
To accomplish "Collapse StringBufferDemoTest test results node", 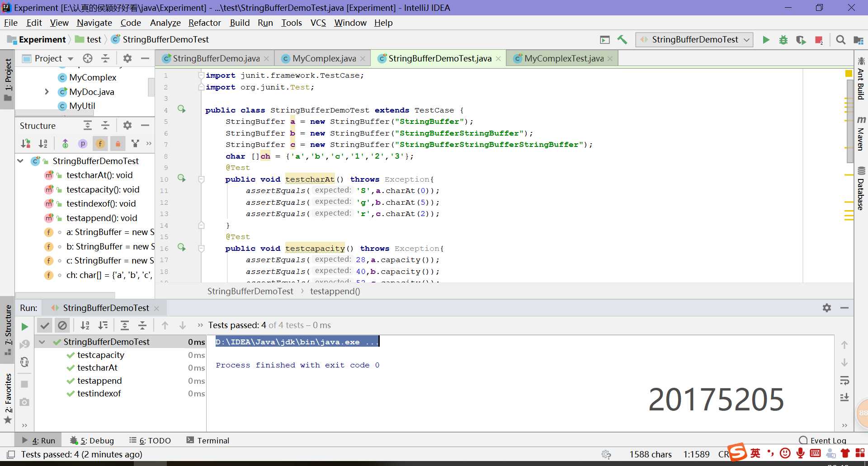I will [42, 342].
